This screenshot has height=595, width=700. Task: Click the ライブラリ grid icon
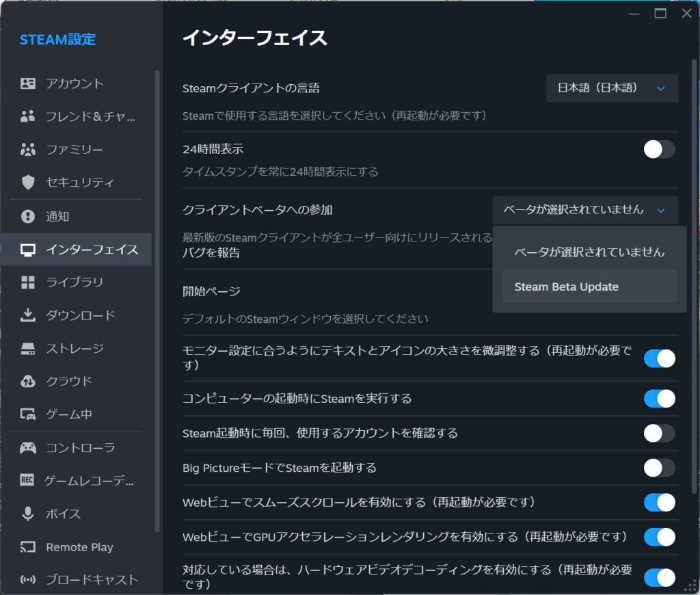coord(27,282)
